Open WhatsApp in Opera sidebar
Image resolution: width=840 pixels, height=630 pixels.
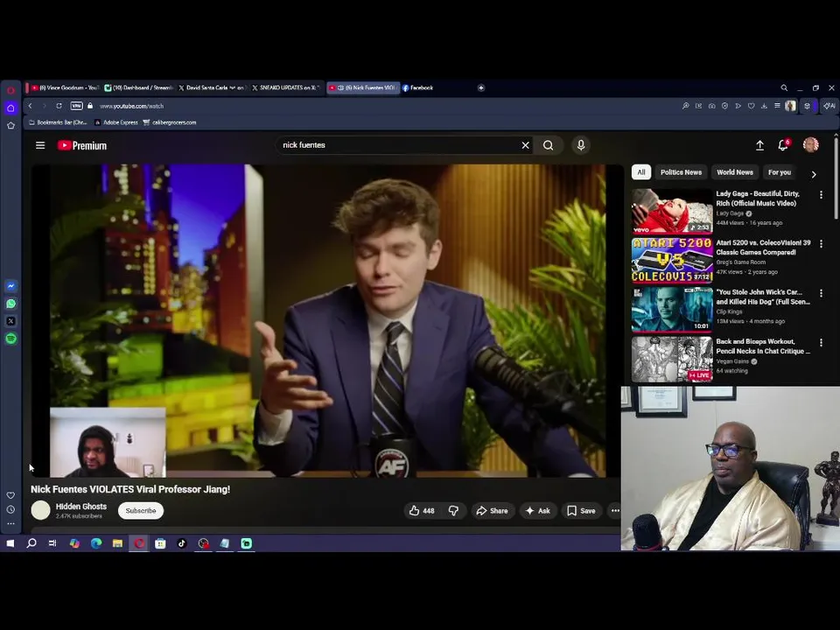pyautogui.click(x=10, y=304)
